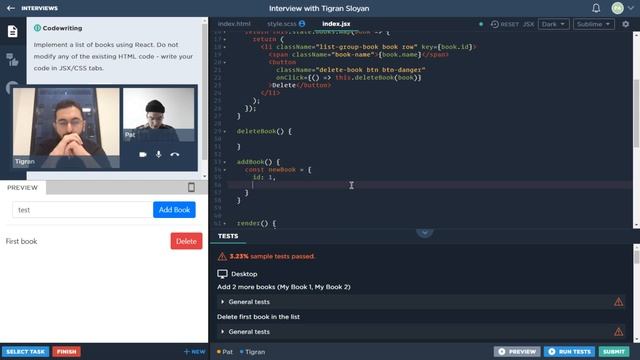Select Pat's video thumbnail

(x=159, y=115)
